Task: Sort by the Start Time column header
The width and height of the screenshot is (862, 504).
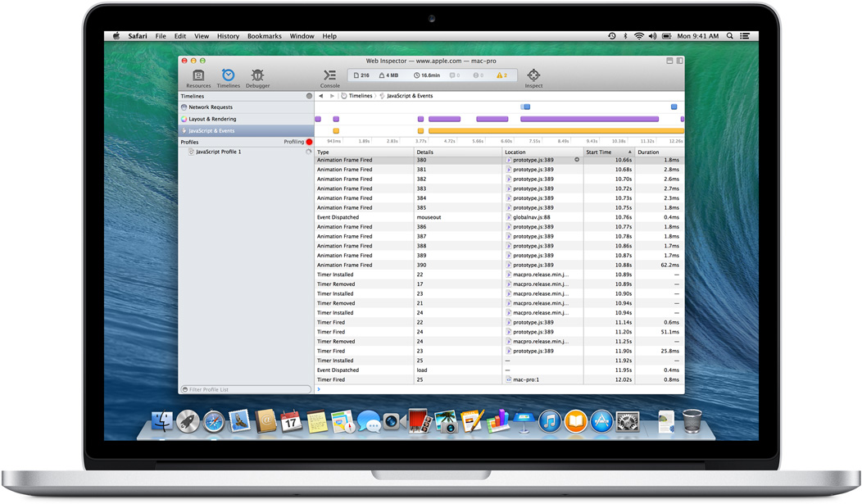Action: coord(608,152)
